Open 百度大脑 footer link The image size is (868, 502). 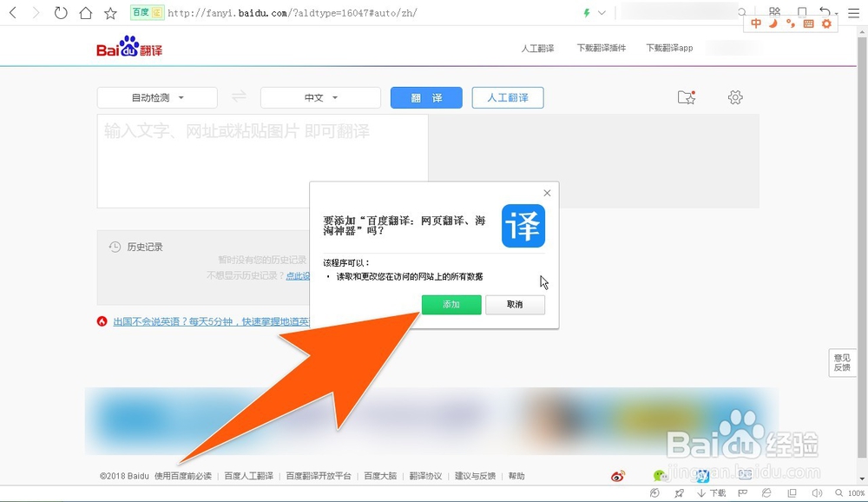(x=380, y=476)
